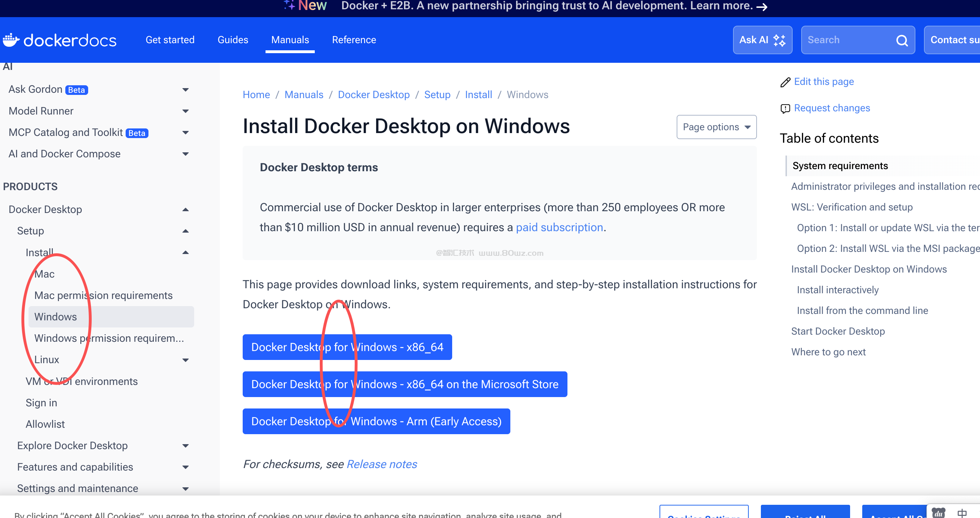Open the Release notes link
Viewport: 980px width, 518px height.
pyautogui.click(x=382, y=464)
